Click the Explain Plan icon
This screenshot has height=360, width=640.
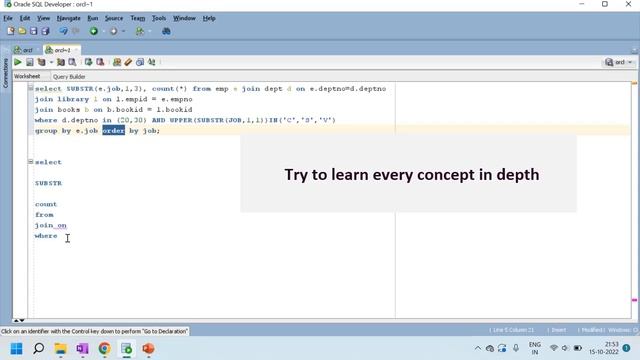click(x=41, y=62)
